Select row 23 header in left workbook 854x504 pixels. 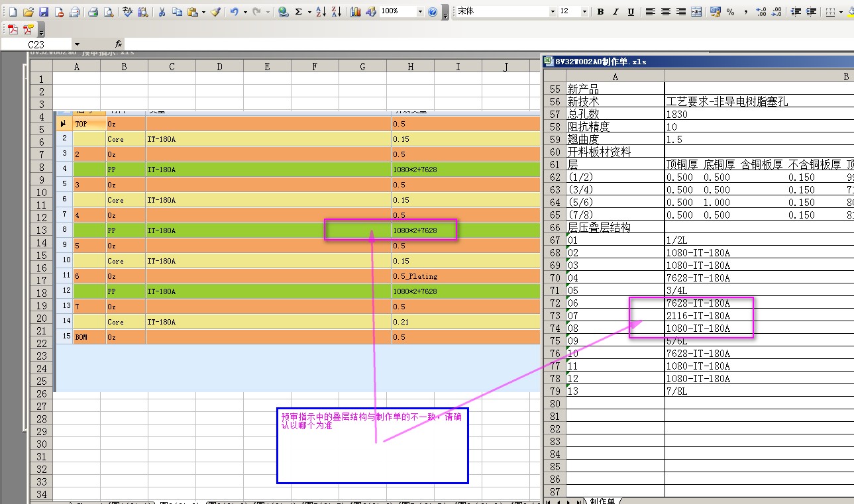[x=41, y=356]
